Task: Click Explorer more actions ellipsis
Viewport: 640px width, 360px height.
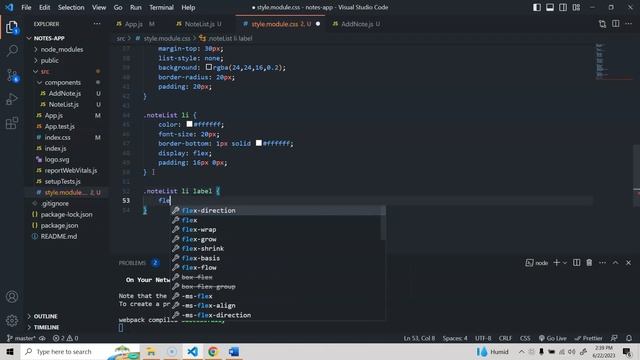Action: click(x=97, y=24)
